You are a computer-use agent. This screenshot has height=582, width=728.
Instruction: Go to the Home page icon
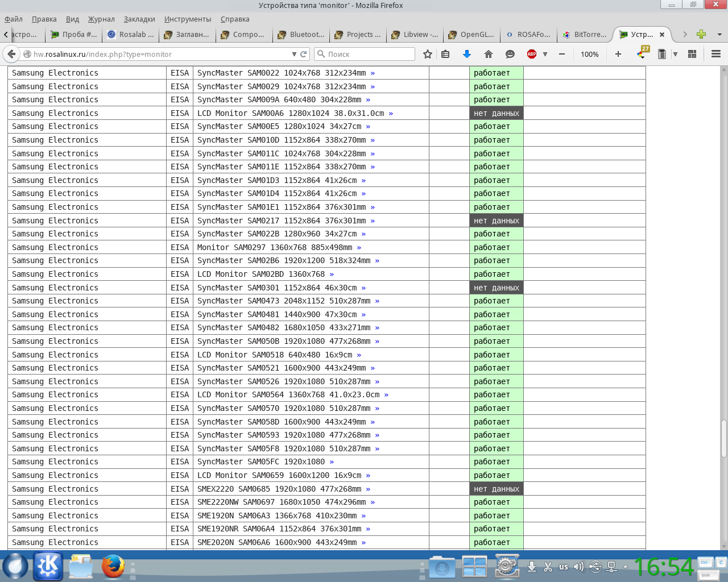[x=488, y=54]
